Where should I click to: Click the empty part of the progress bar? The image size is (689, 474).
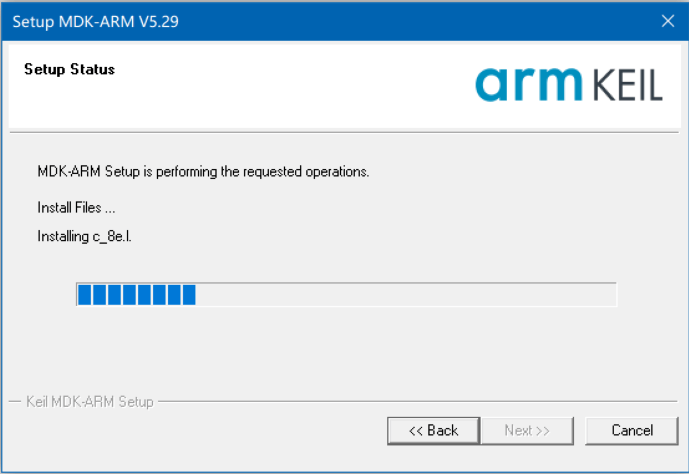click(x=405, y=294)
